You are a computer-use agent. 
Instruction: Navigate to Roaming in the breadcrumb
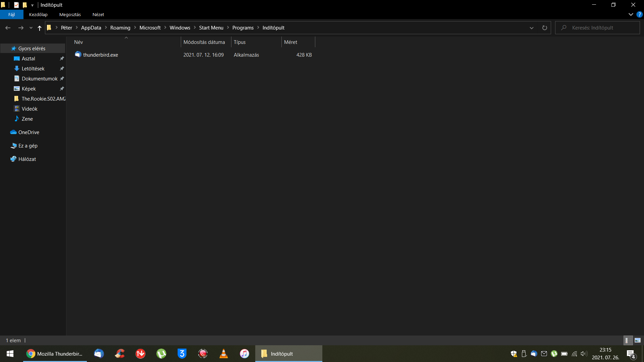(120, 28)
